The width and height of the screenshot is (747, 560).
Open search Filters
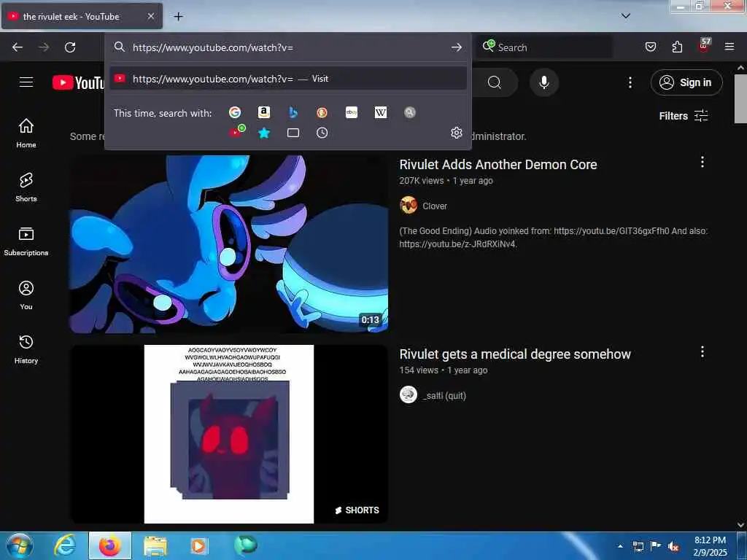[684, 116]
